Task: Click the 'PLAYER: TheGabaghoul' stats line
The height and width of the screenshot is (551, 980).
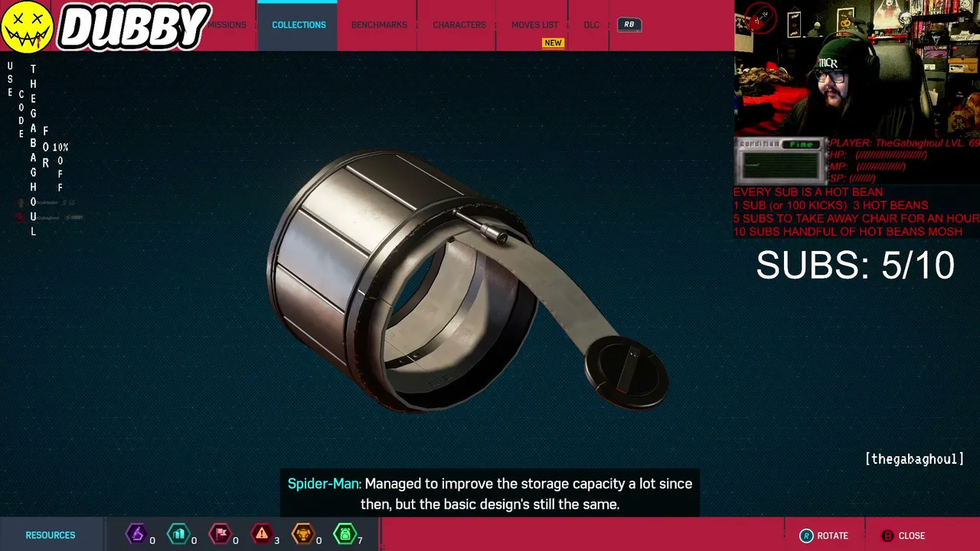Action: [x=904, y=143]
